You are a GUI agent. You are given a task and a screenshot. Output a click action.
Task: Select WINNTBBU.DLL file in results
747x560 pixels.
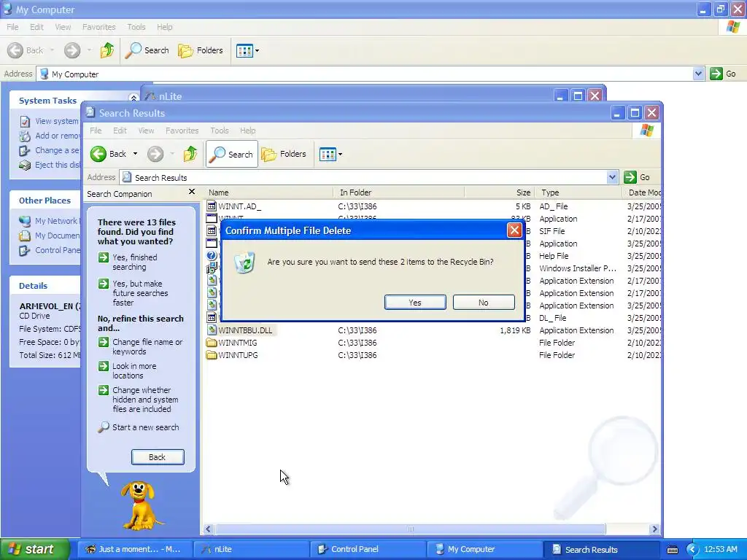[x=245, y=330]
